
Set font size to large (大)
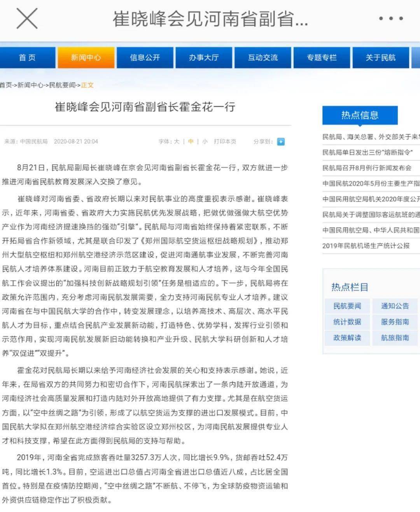(x=177, y=142)
